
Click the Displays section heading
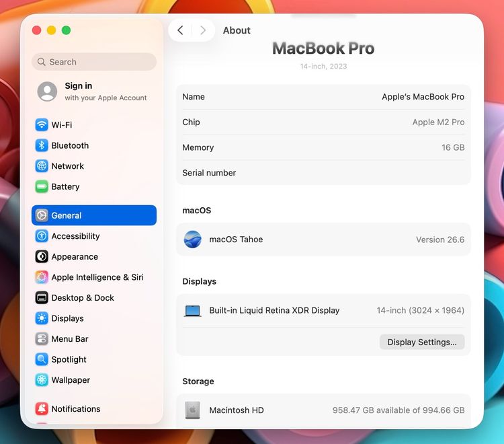200,281
